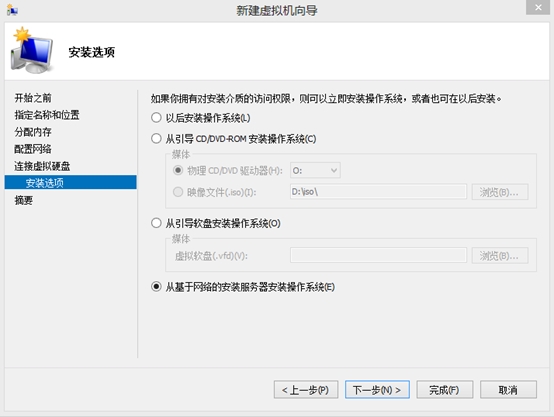The width and height of the screenshot is (554, 417).
Task: Go to 开始之前 wizard step
Action: (33, 98)
